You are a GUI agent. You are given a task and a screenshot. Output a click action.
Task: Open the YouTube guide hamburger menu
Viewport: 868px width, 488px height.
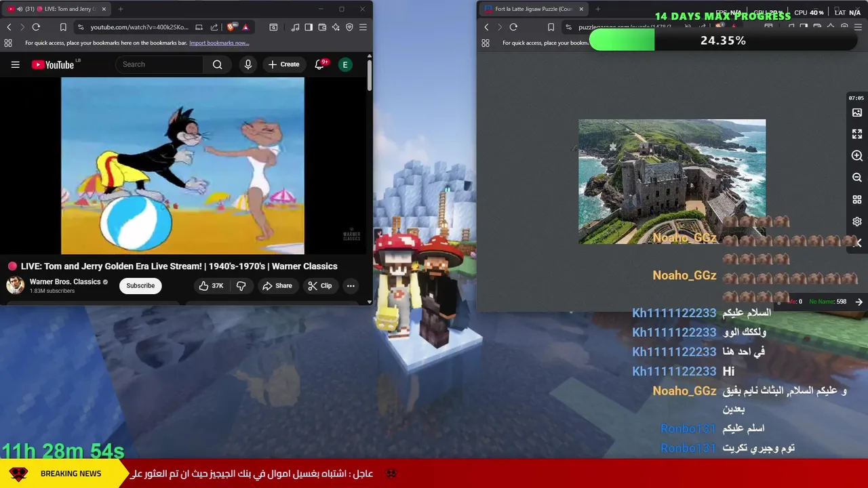click(x=15, y=64)
